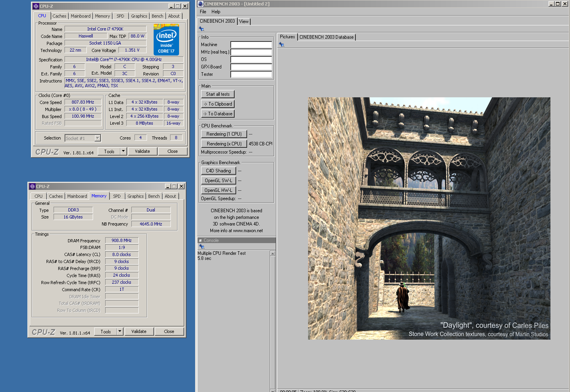Viewport: 570px width, 392px height.
Task: Start the OpenGL HW-L test
Action: point(219,190)
